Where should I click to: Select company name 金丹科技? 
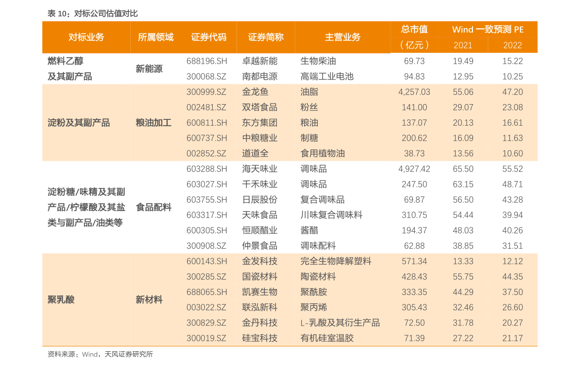coord(260,323)
